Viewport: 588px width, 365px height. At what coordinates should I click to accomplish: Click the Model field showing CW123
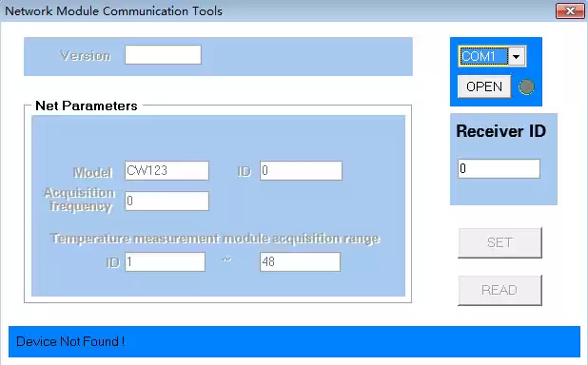click(167, 170)
